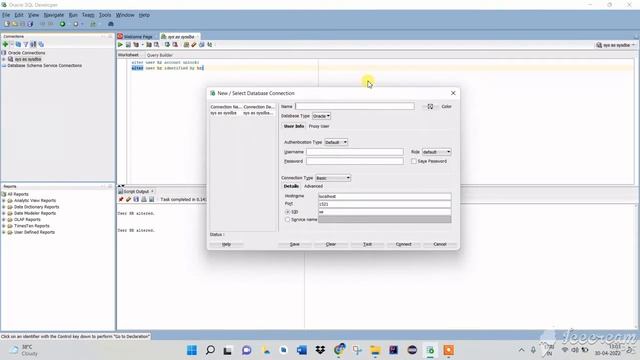Click the Forward navigation icon in main toolbar
The width and height of the screenshot is (640, 360).
pyautogui.click(x=76, y=24)
